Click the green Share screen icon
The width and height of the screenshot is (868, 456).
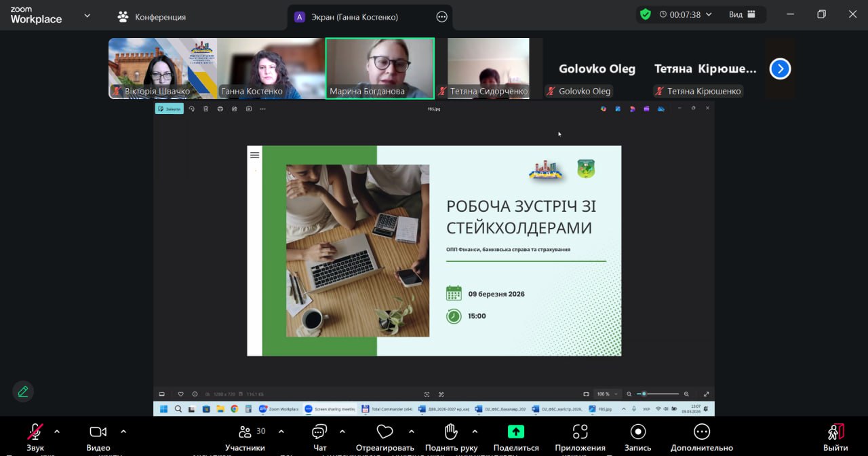516,432
